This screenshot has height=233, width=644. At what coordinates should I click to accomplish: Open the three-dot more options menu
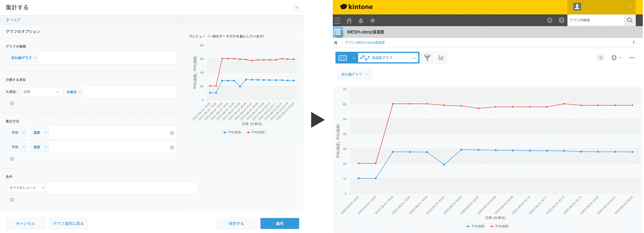[x=632, y=58]
